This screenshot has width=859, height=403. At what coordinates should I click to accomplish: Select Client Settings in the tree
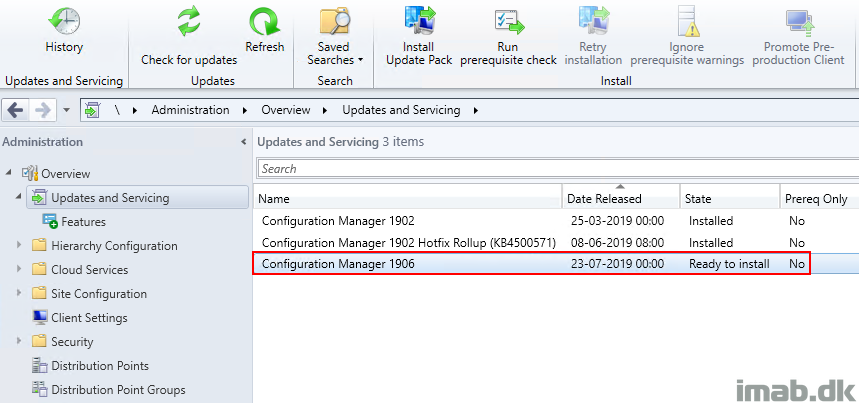pyautogui.click(x=89, y=318)
